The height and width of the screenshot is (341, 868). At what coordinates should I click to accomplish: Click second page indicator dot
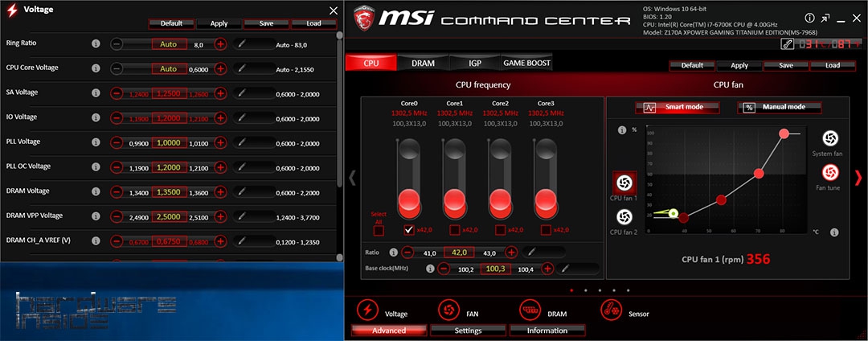coord(585,290)
